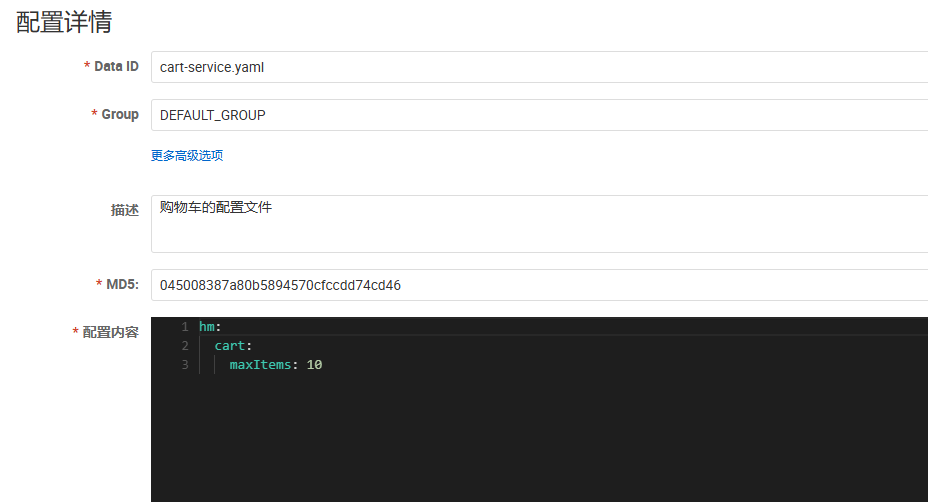Image resolution: width=928 pixels, height=502 pixels.
Task: Click the 配置内容 label beside editor
Action: click(x=110, y=332)
